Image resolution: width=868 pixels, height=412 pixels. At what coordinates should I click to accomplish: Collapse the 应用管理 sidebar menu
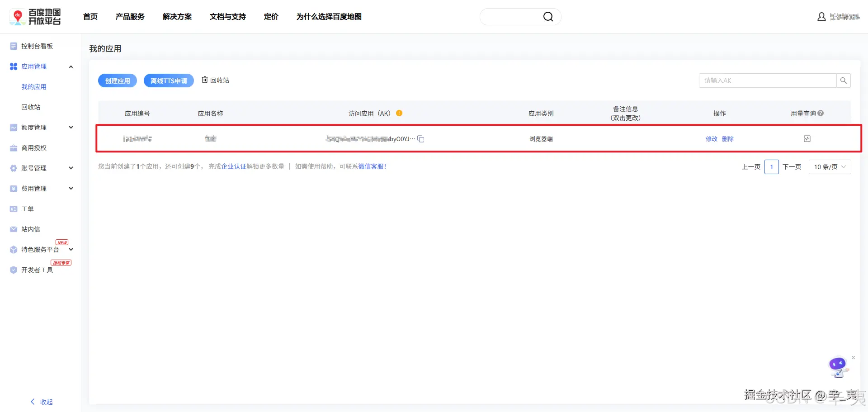pyautogui.click(x=71, y=66)
